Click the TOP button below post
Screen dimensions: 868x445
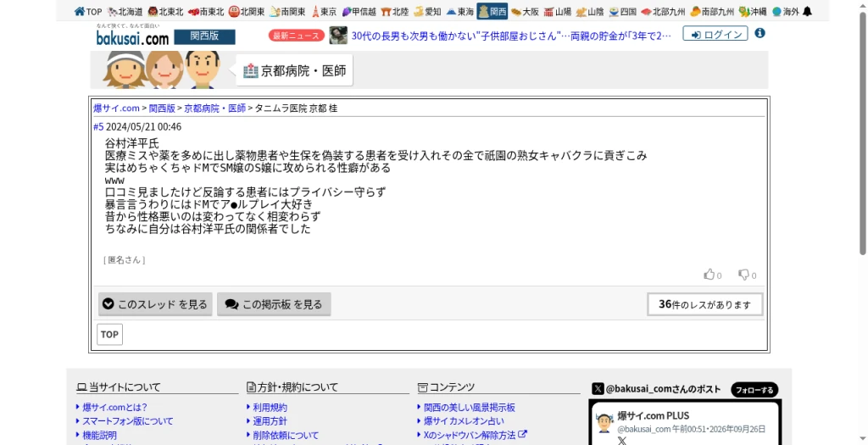[x=109, y=334]
